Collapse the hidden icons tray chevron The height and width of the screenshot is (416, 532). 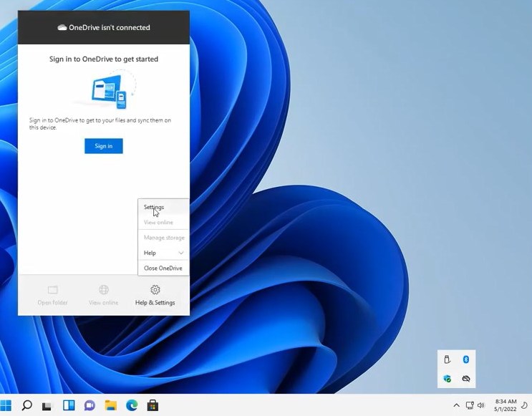457,405
